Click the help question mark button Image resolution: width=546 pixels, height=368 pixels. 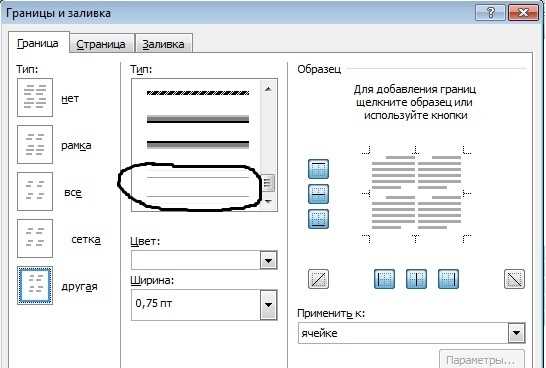click(491, 13)
